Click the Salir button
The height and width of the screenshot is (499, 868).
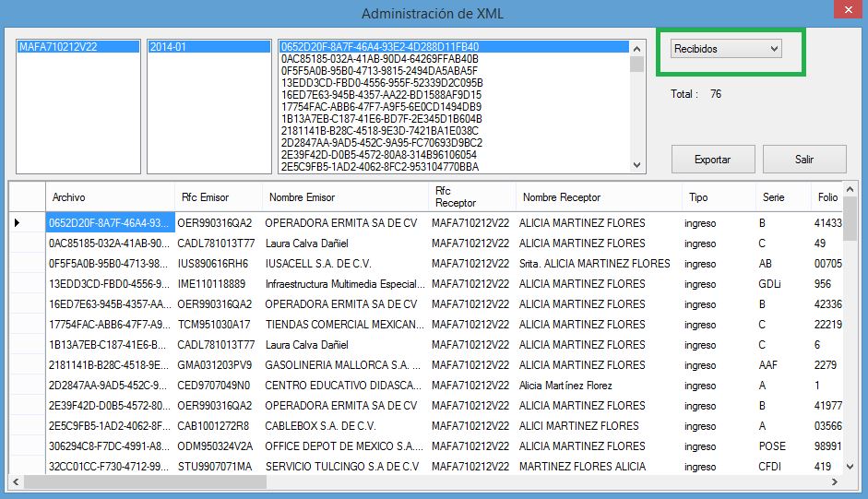click(804, 160)
